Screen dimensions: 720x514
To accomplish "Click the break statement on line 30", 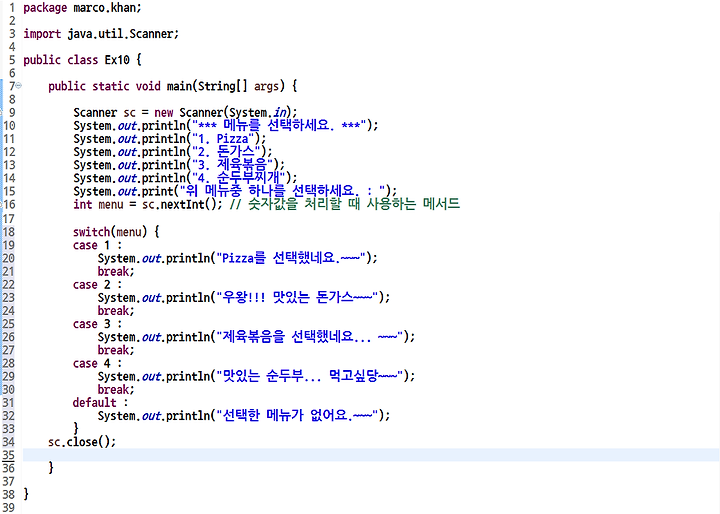I will (116, 390).
